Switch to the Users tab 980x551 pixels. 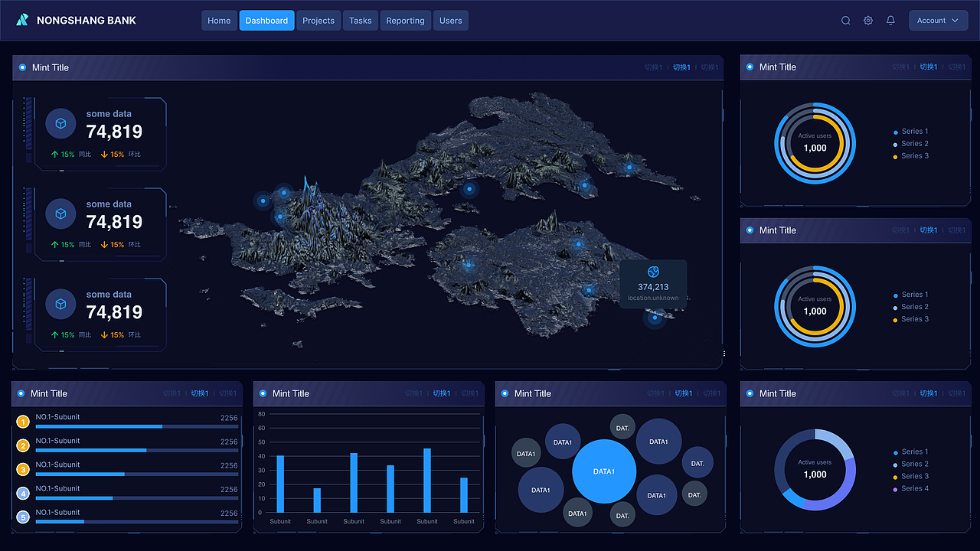click(x=451, y=21)
